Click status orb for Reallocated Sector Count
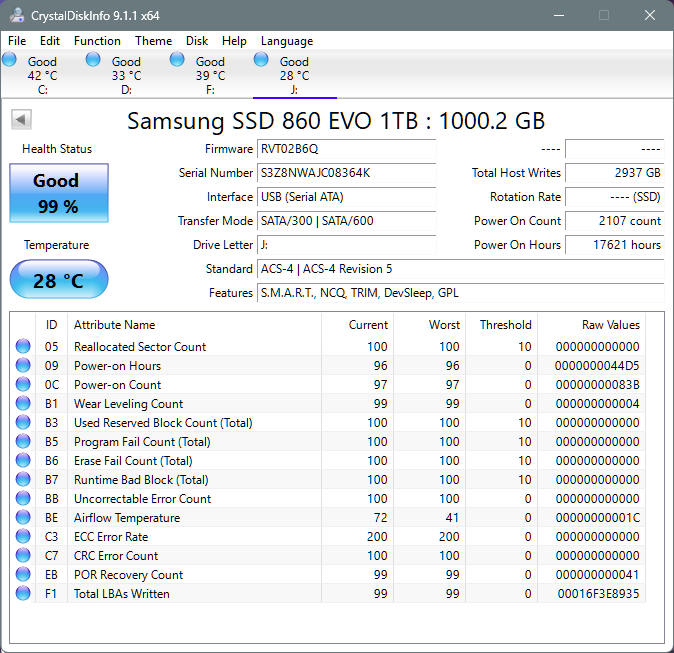The height and width of the screenshot is (653, 674). (23, 347)
